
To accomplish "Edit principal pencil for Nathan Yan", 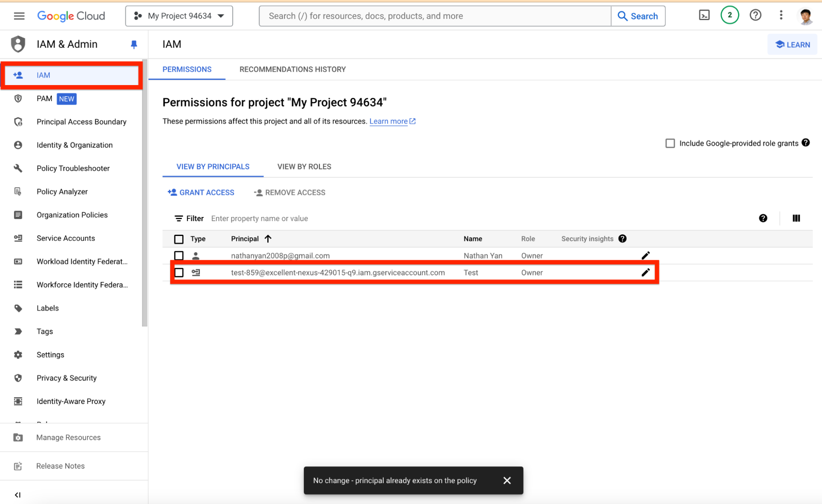I will (645, 255).
